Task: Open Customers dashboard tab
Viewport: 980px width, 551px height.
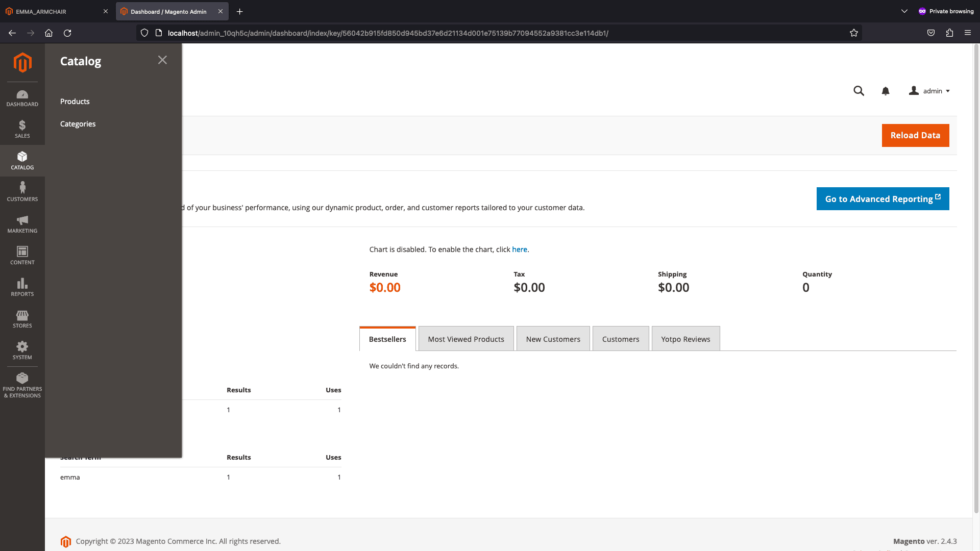Action: pyautogui.click(x=621, y=339)
